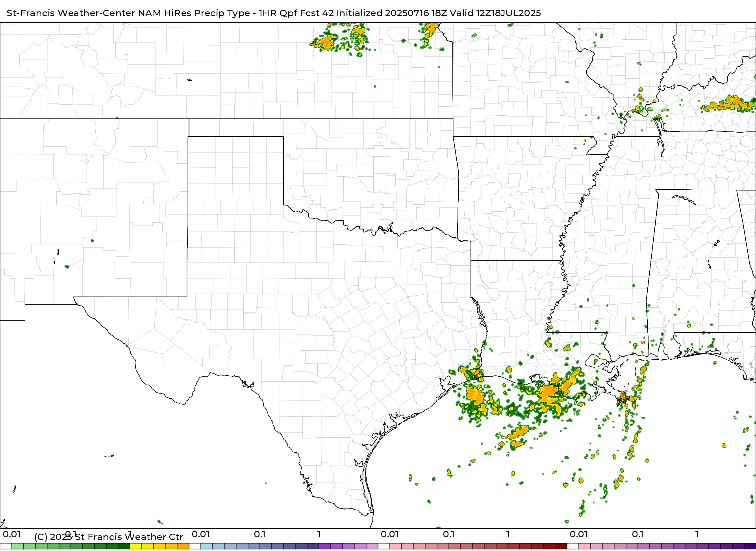This screenshot has height=551, width=756.
Task: Click the 0.01 label above the blue-purple scale
Action: tap(201, 534)
